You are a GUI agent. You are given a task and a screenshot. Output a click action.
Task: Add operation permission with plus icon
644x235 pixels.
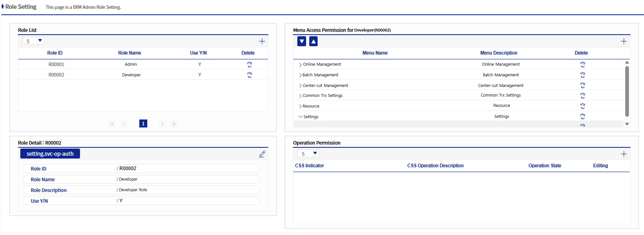click(x=624, y=154)
